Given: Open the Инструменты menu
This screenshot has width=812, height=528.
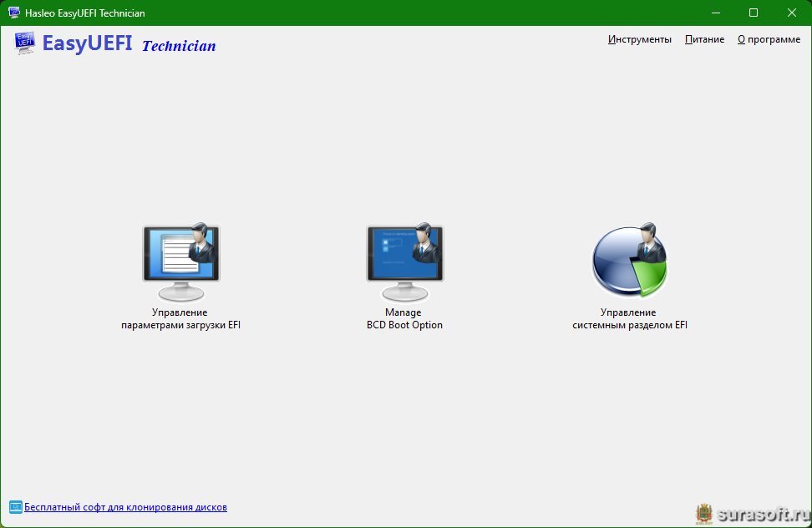Looking at the screenshot, I should point(640,39).
